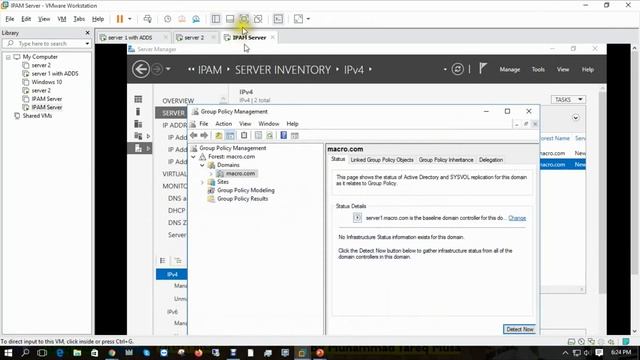Click the stretch guest display icon
Viewport: 640px width, 360px height.
[x=298, y=19]
